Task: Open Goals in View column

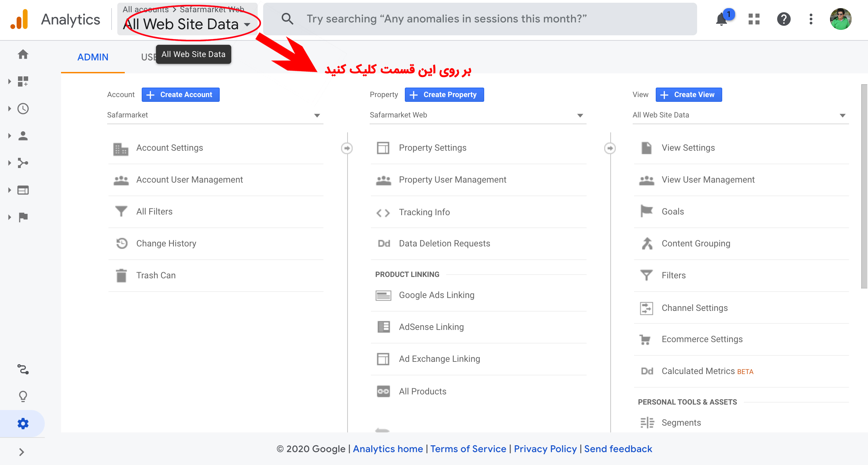Action: coord(741,212)
